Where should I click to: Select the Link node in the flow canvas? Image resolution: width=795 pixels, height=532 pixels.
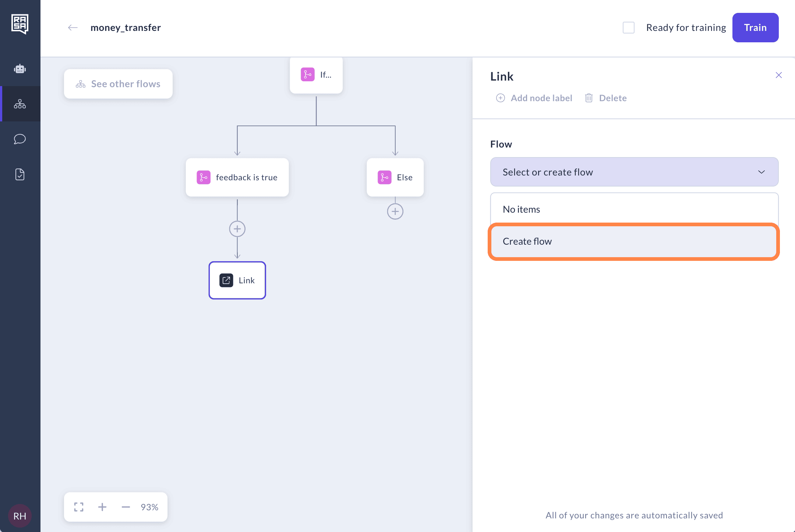tap(237, 280)
